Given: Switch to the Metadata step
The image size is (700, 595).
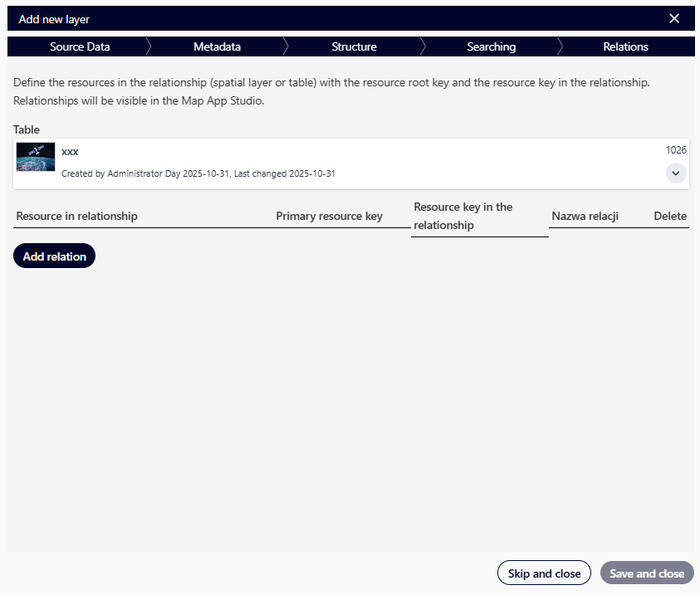Looking at the screenshot, I should pyautogui.click(x=217, y=46).
